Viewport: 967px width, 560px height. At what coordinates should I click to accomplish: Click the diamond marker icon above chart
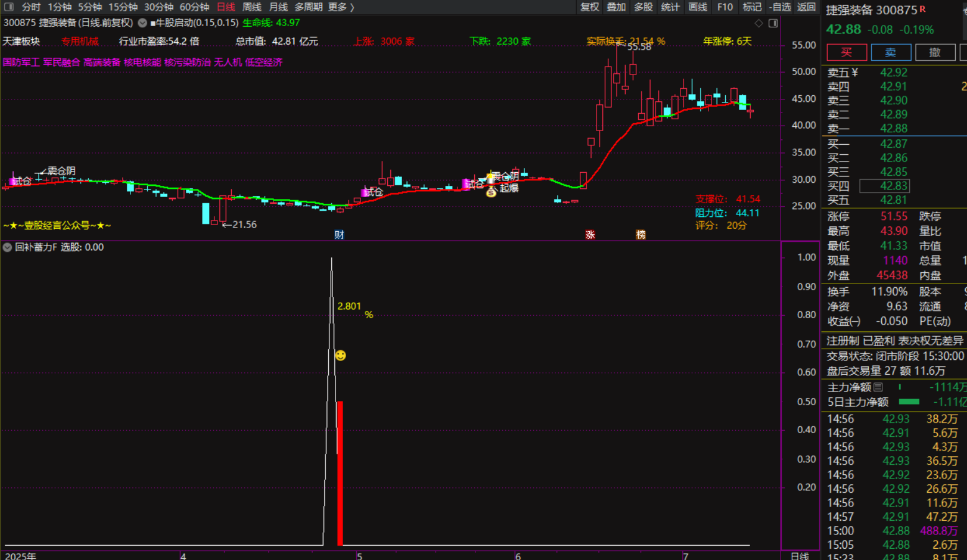(759, 23)
